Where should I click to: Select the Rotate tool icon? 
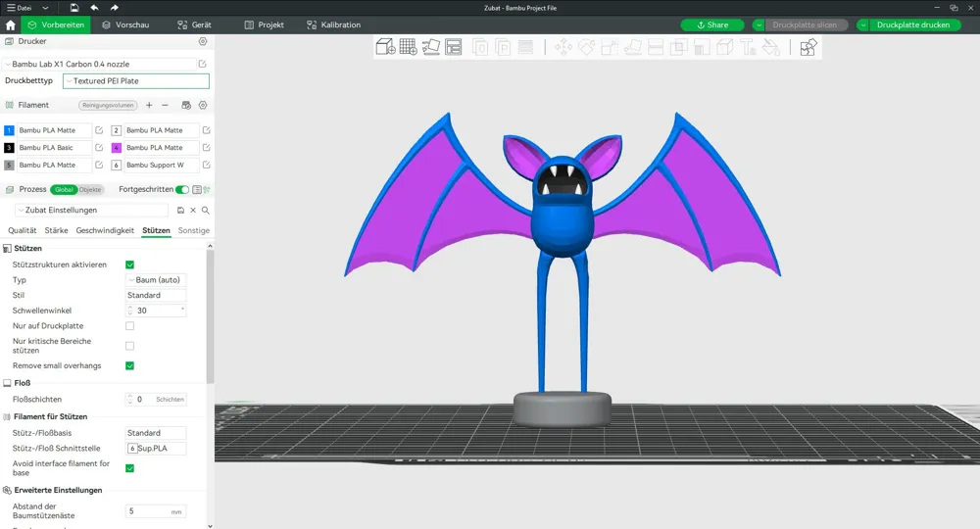[x=586, y=47]
